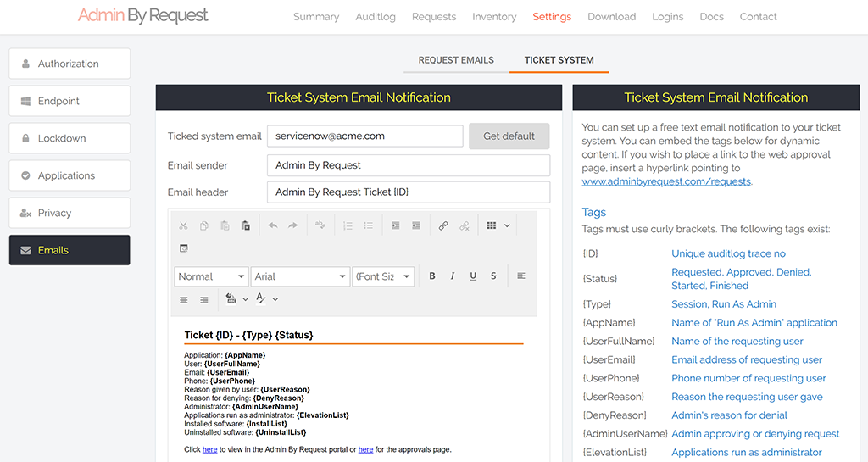Apply background highlight color
The image size is (868, 462).
click(231, 298)
